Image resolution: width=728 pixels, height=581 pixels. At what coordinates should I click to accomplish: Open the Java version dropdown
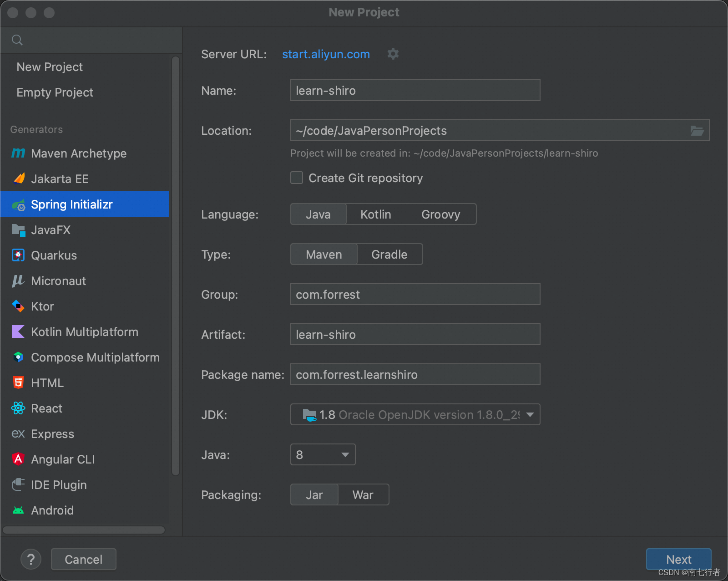point(323,455)
